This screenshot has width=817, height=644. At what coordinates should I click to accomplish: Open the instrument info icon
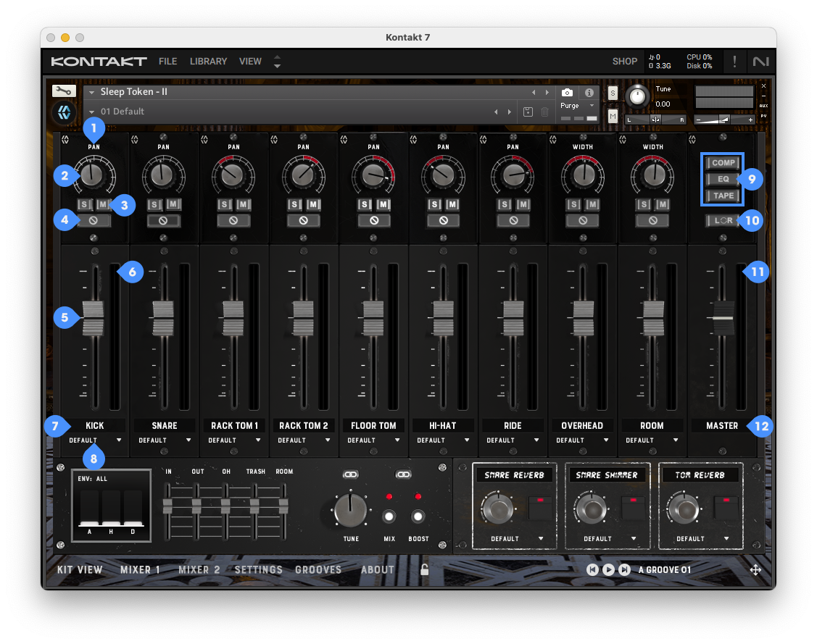pyautogui.click(x=589, y=93)
